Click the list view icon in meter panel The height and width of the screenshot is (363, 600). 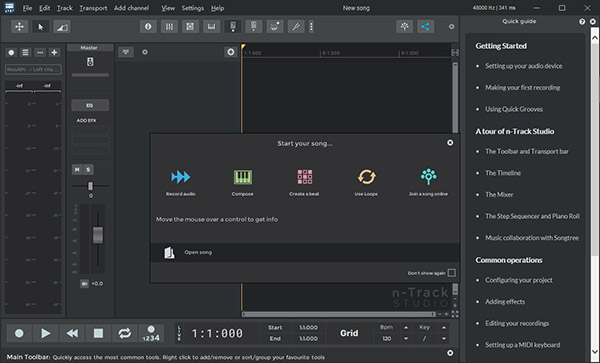[25, 52]
